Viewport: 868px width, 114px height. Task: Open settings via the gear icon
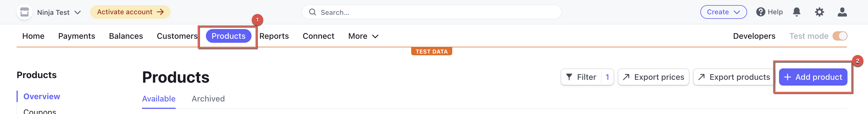819,12
